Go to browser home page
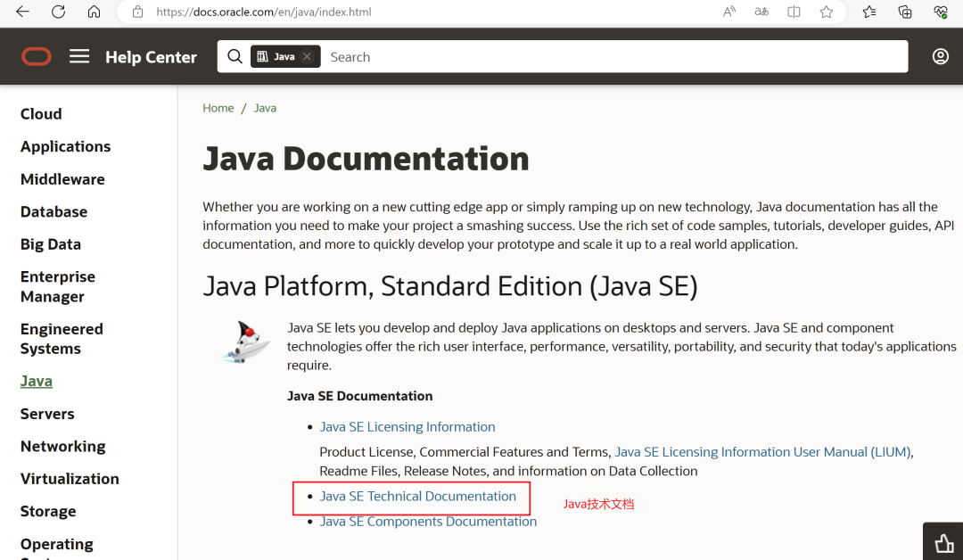 (x=94, y=12)
